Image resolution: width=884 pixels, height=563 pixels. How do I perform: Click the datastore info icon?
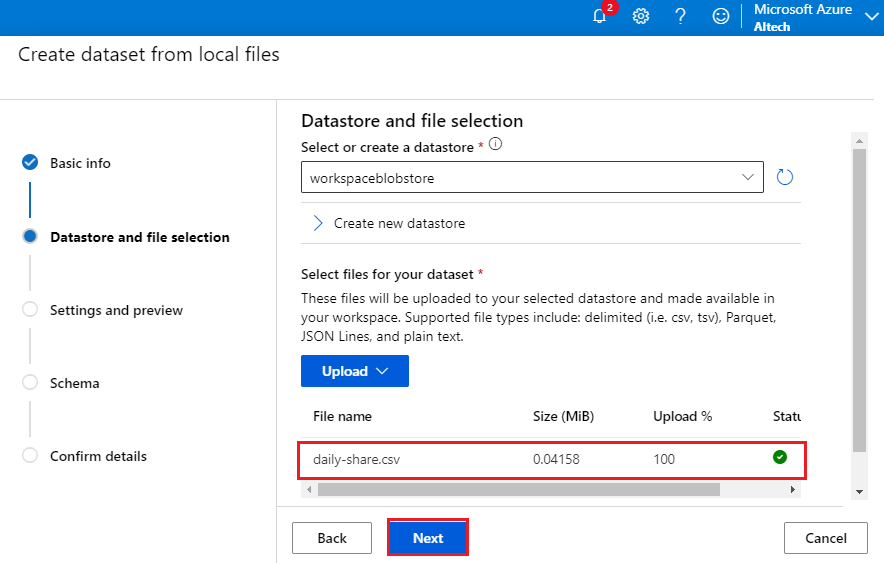pyautogui.click(x=496, y=144)
